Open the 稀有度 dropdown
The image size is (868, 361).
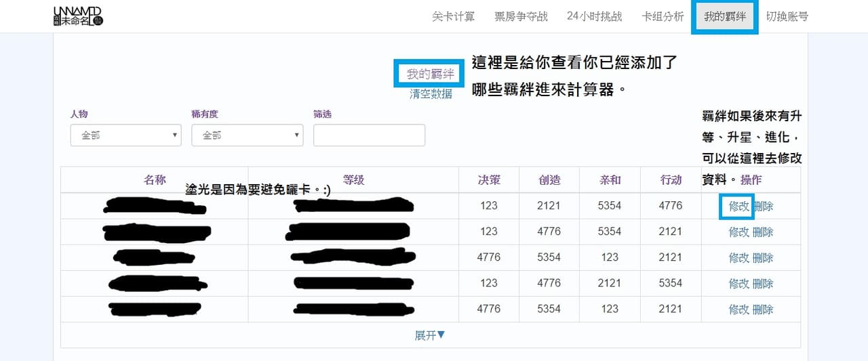coord(247,135)
